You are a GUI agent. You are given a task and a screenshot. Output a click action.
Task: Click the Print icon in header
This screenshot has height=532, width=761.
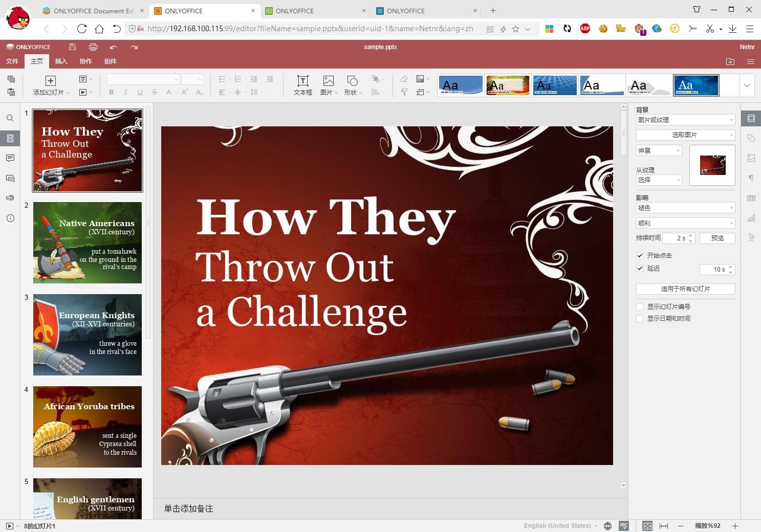pyautogui.click(x=93, y=47)
